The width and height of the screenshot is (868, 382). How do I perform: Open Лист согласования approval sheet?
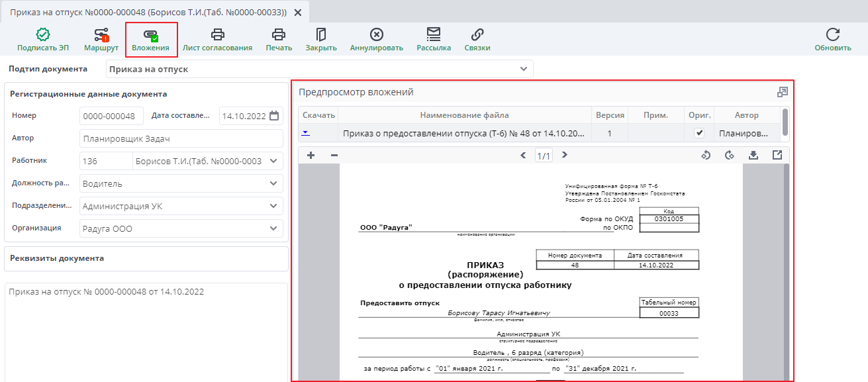click(x=218, y=36)
